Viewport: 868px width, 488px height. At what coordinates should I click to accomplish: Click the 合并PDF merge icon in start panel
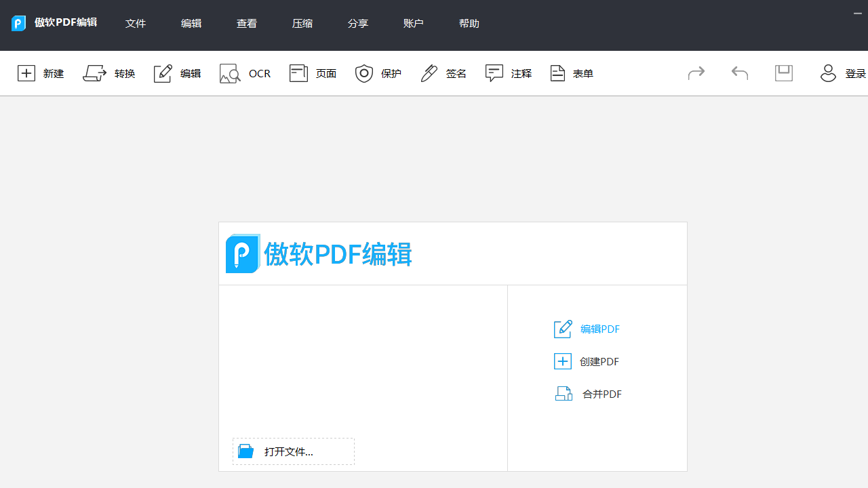(x=564, y=394)
